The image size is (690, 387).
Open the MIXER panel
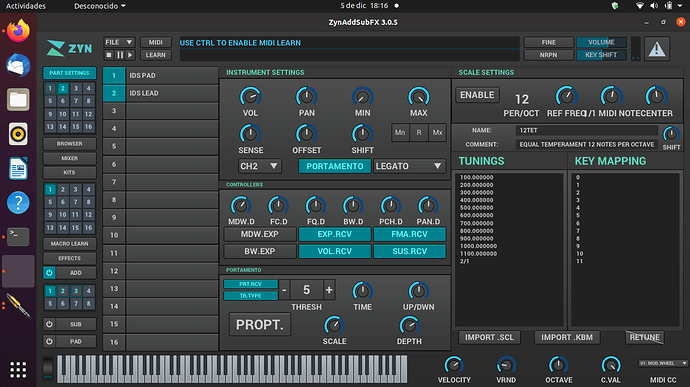pyautogui.click(x=69, y=158)
